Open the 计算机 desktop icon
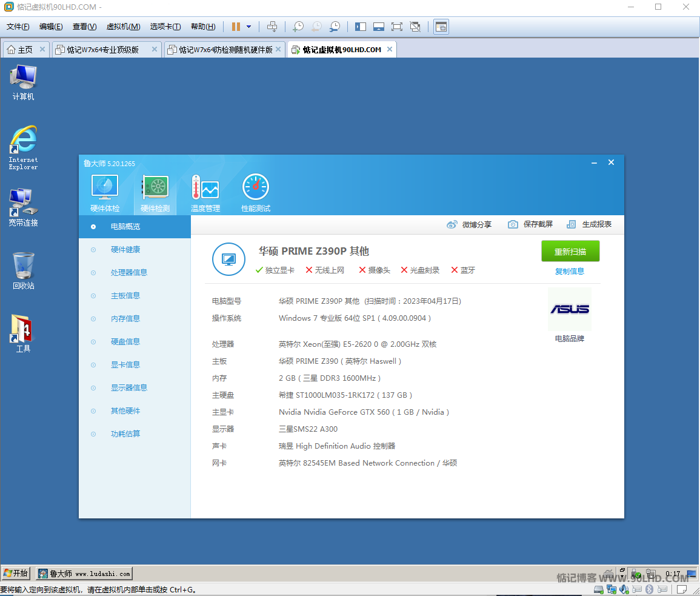Viewport: 700px width, 596px height. 23,82
